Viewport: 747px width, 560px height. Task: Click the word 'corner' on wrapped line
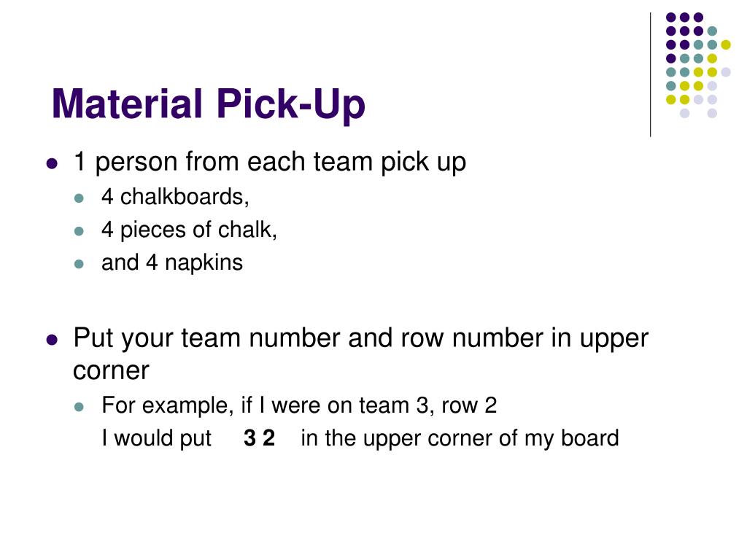[111, 370]
